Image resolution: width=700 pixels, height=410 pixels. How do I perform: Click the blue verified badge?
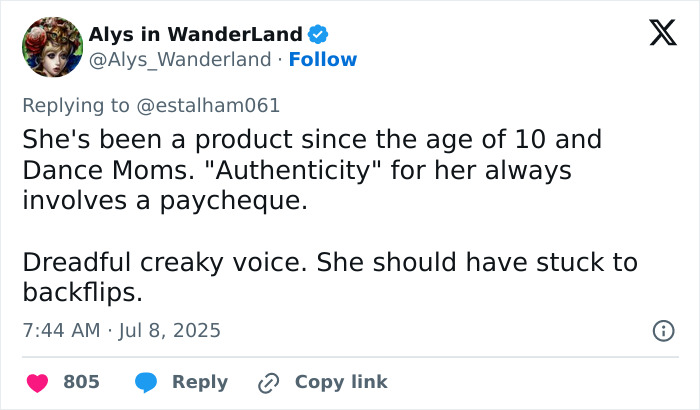tap(319, 34)
